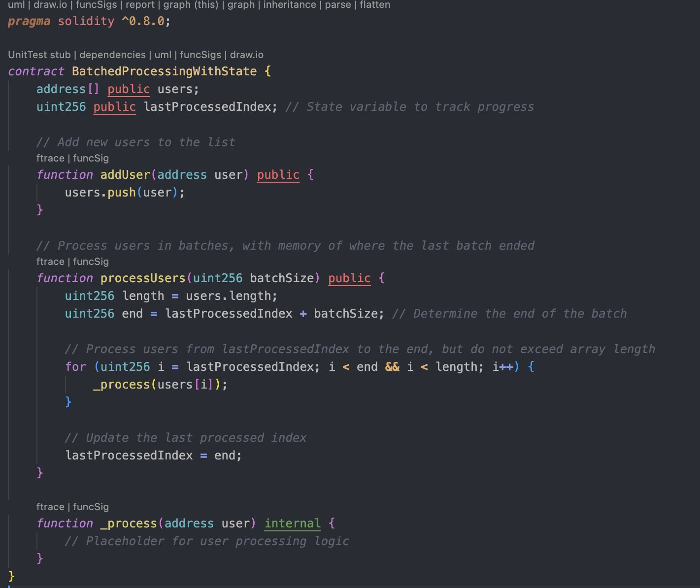This screenshot has height=588, width=700.
Task: Select the addUser function name
Action: 125,175
